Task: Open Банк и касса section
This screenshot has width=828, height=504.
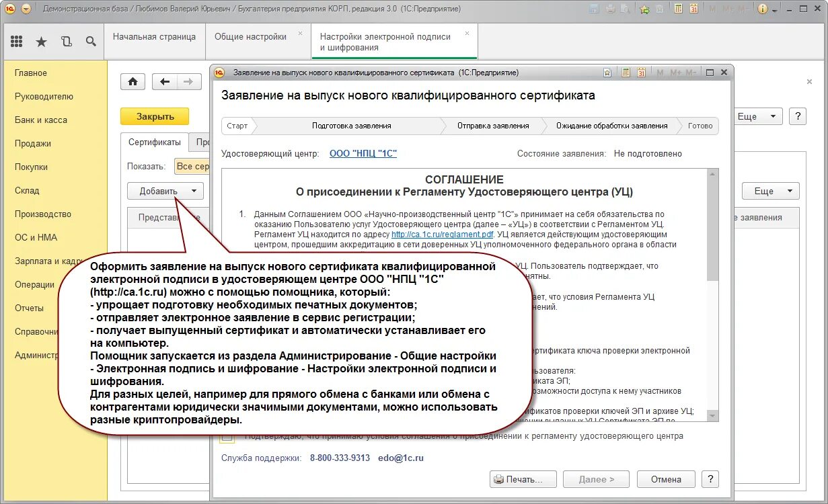Action: point(41,120)
